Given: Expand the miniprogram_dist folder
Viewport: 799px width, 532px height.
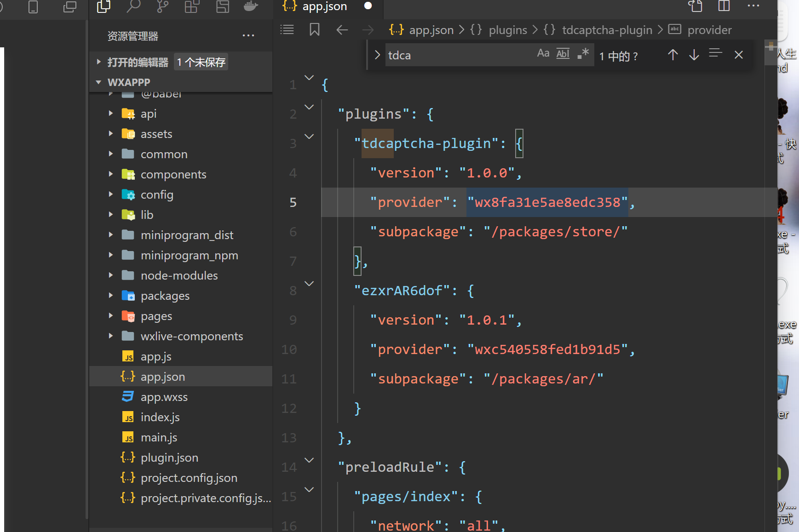Looking at the screenshot, I should tap(111, 235).
